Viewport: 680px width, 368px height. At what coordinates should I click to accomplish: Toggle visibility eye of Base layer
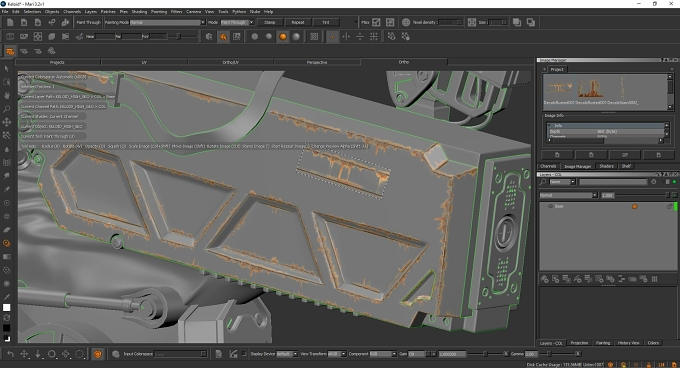coord(550,206)
